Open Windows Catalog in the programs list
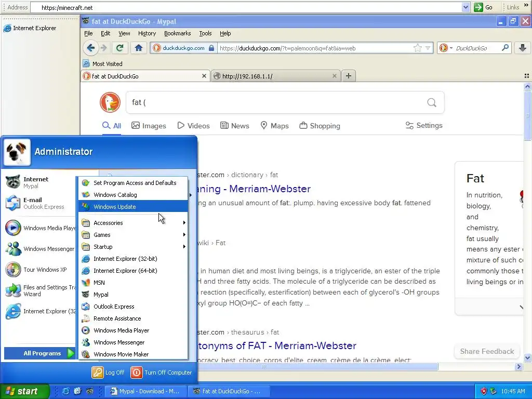 pyautogui.click(x=133, y=195)
